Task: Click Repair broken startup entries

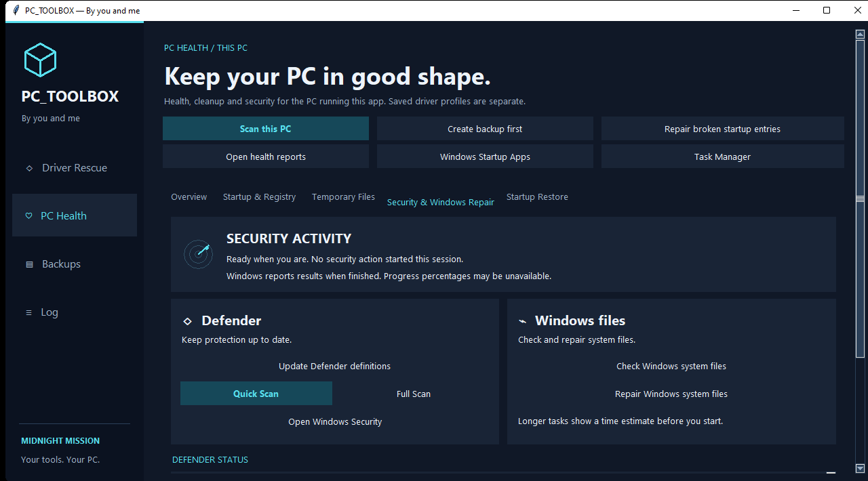Action: pos(722,129)
